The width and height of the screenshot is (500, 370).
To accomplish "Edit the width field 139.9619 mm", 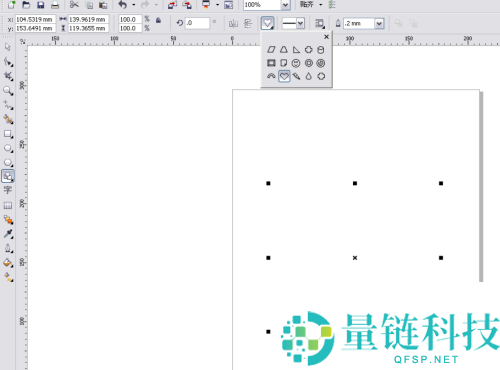I will point(89,19).
